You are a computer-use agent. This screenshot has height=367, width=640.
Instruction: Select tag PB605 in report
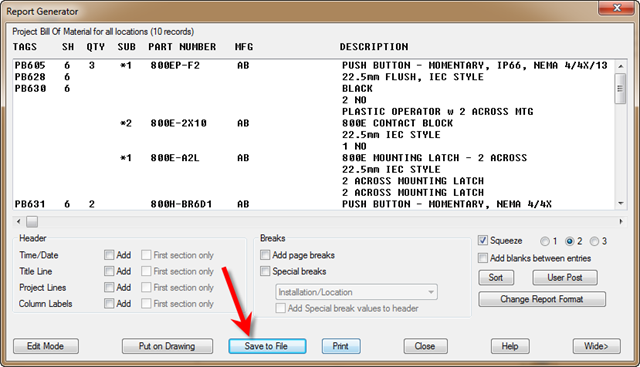point(30,65)
